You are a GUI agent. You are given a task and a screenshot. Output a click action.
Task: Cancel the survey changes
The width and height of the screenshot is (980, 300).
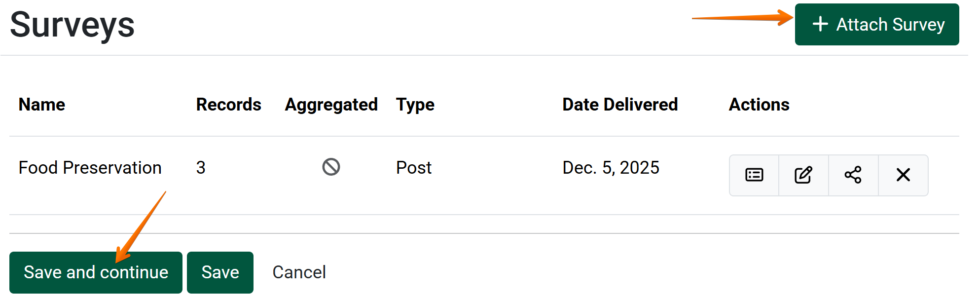click(x=299, y=272)
